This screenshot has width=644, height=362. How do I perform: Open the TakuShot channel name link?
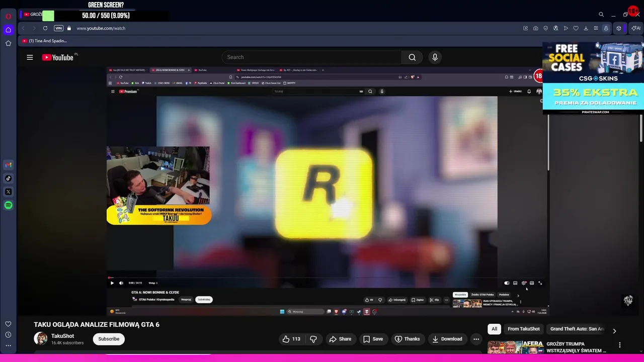click(62, 336)
